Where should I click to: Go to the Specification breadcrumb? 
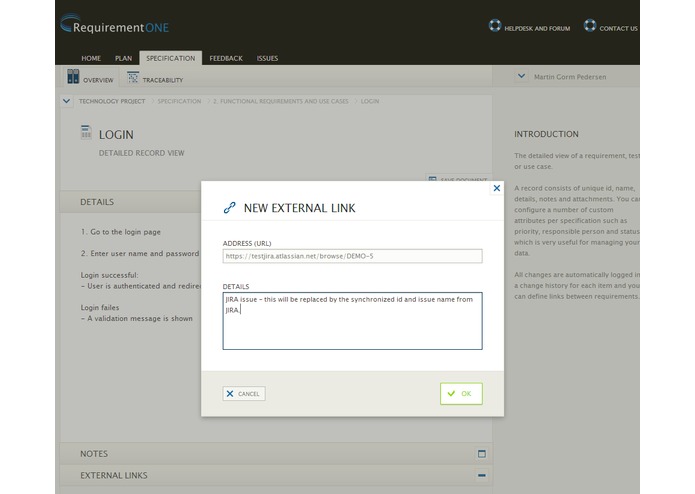click(179, 101)
